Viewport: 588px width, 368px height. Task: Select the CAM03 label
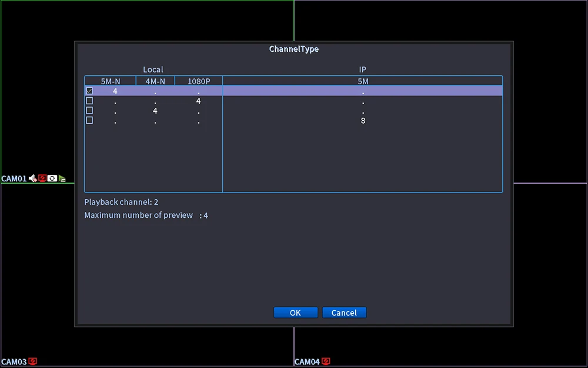click(x=14, y=362)
